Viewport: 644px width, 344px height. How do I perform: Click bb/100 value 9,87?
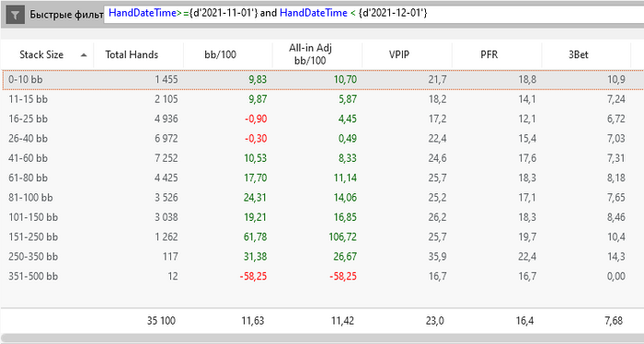click(258, 99)
